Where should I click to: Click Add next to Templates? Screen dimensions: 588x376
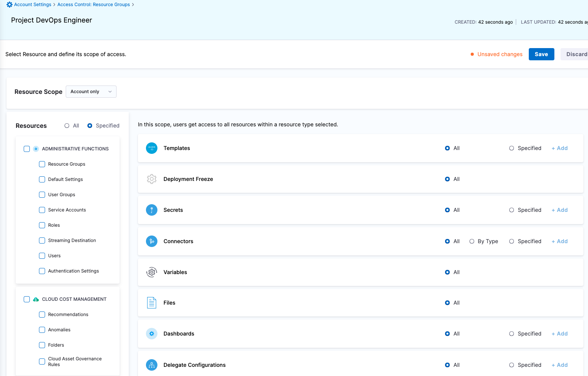coord(559,148)
